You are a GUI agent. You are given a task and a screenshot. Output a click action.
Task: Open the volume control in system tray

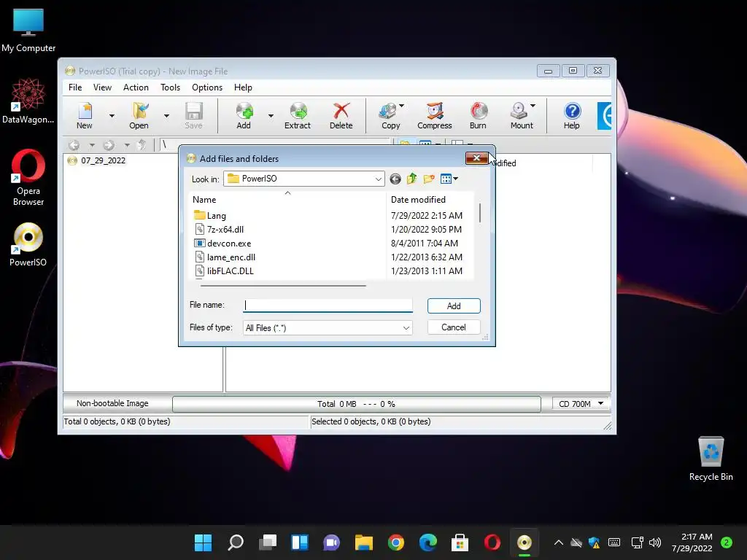(655, 542)
